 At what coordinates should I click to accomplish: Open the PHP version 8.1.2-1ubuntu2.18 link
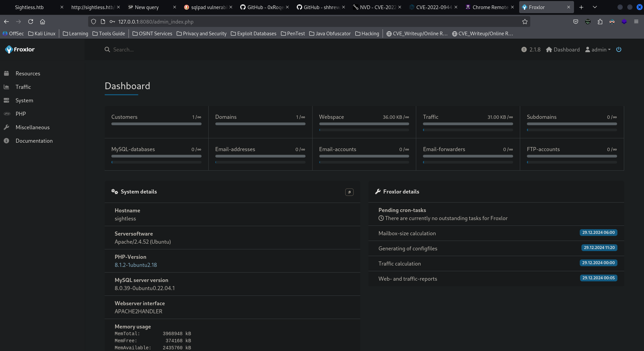(x=136, y=265)
